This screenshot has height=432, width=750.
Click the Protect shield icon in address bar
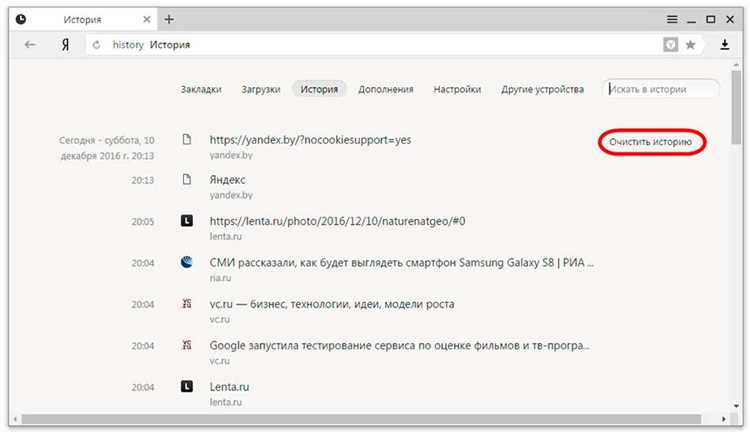point(670,45)
